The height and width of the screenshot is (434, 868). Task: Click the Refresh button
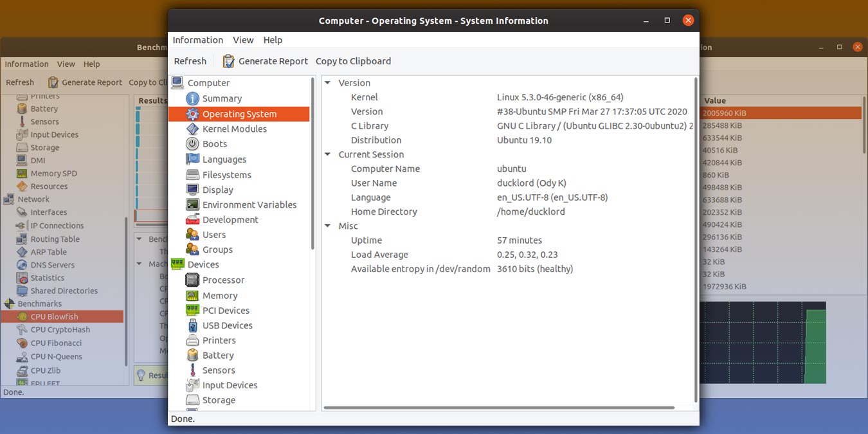point(190,60)
